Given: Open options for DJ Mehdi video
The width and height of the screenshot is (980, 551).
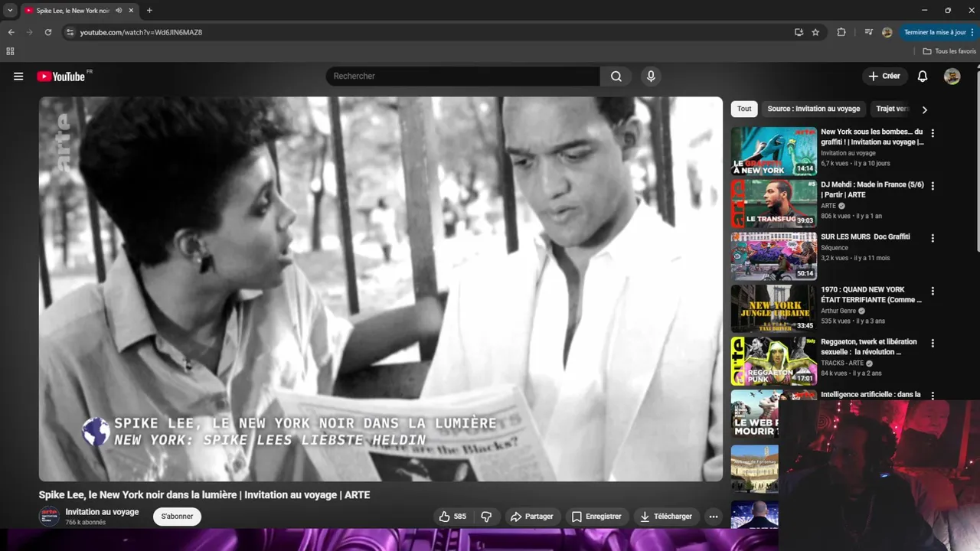Looking at the screenshot, I should (933, 186).
